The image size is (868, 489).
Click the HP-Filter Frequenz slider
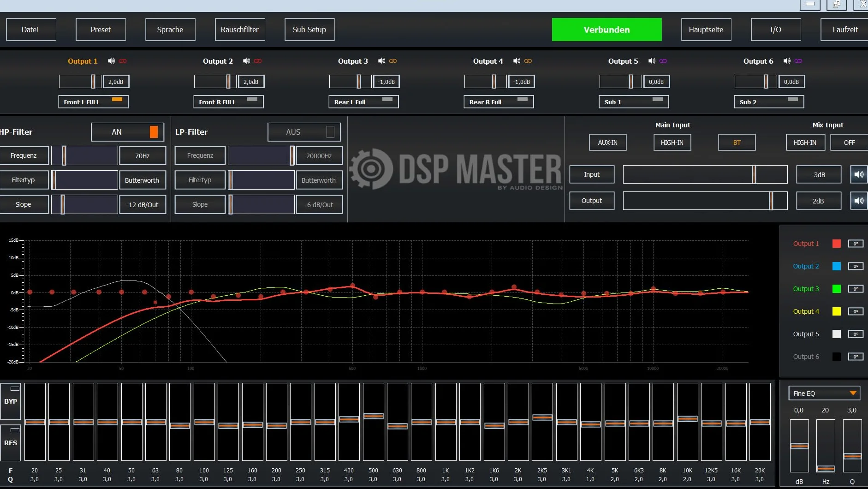tap(84, 155)
